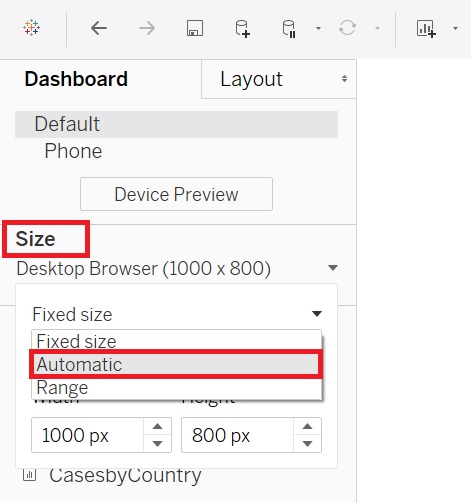
Task: Click the Device Preview button
Action: click(x=176, y=194)
